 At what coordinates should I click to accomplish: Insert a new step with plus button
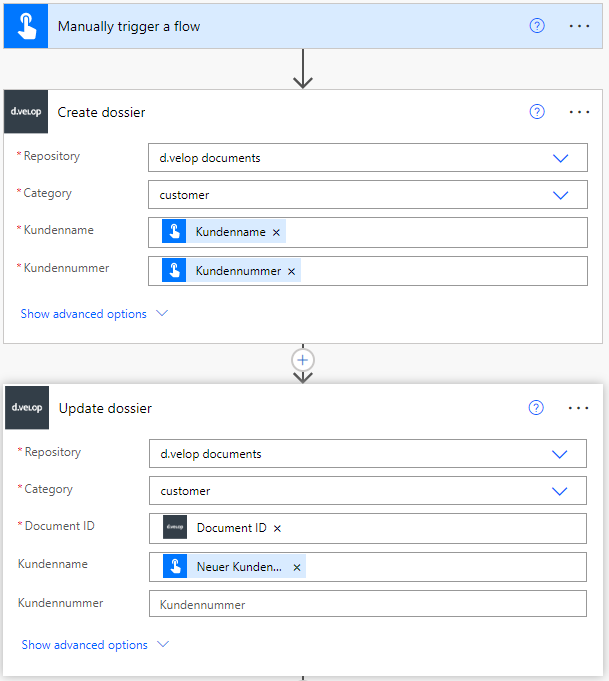[303, 359]
